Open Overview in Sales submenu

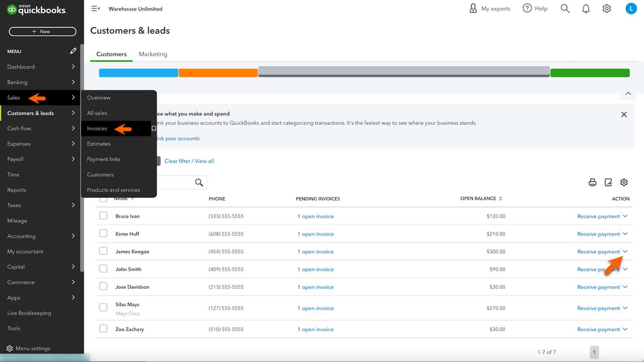99,98
